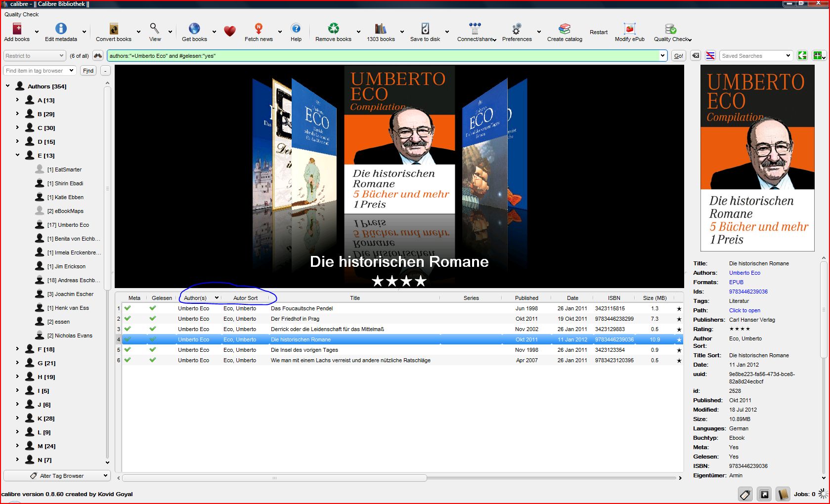The image size is (830, 504).
Task: Click the Get books globe icon
Action: coord(194,29)
